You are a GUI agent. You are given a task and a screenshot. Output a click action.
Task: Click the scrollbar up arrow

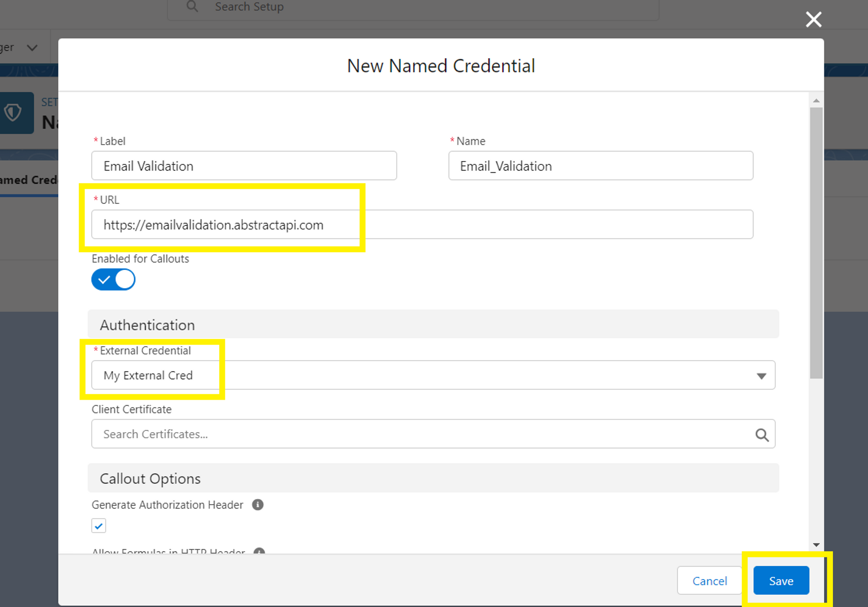[817, 100]
